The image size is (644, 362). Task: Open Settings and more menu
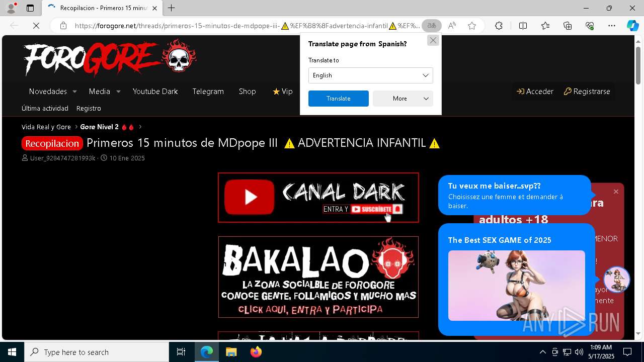612,26
